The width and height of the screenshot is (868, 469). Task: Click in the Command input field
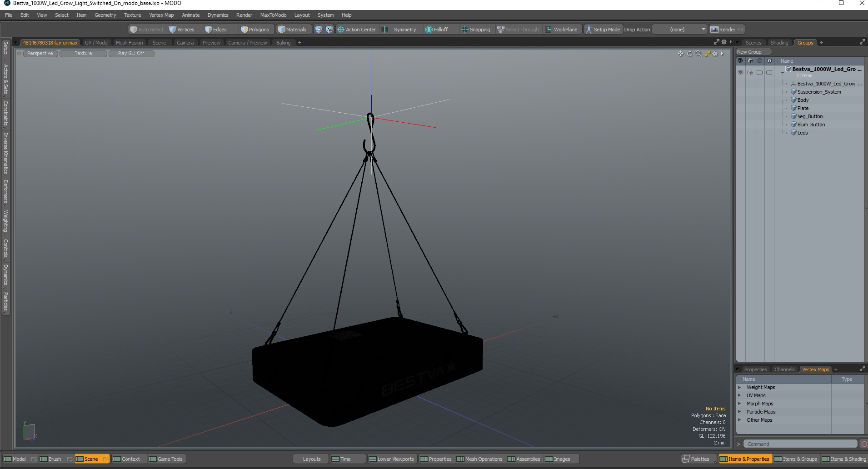[x=800, y=444]
